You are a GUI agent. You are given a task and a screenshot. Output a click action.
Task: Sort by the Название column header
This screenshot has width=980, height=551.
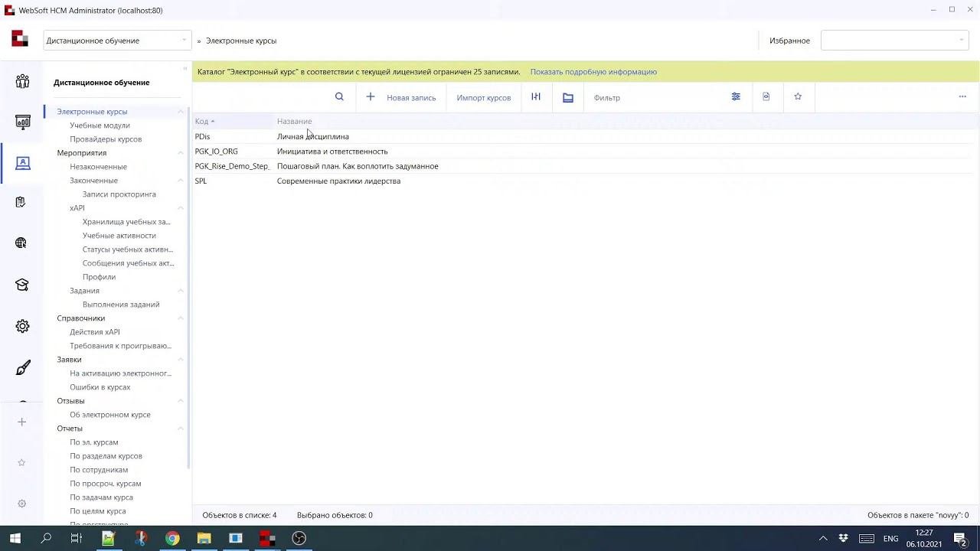294,121
